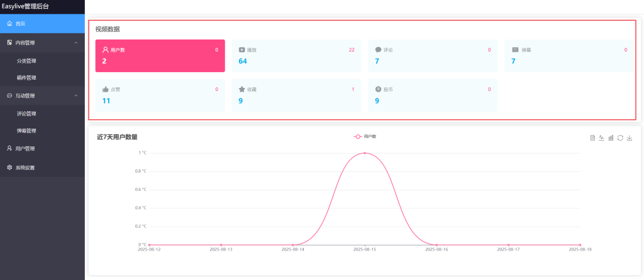The image size is (644, 280).
Task: Select the 收藏 stat card
Action: click(296, 95)
